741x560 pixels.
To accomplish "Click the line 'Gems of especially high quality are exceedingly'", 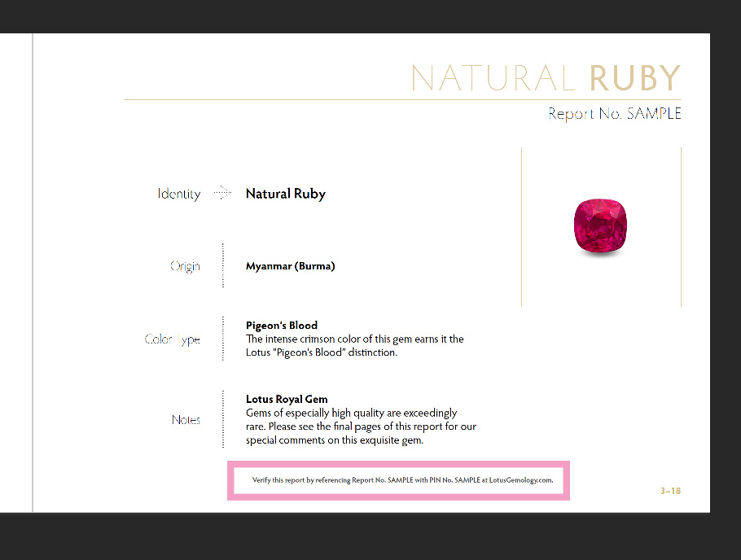I will pos(351,413).
